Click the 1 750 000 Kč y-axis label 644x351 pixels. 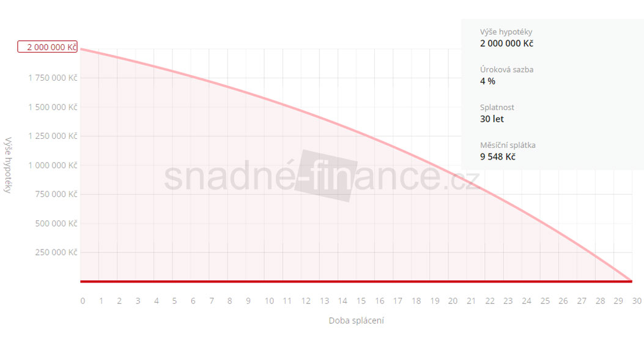point(52,78)
